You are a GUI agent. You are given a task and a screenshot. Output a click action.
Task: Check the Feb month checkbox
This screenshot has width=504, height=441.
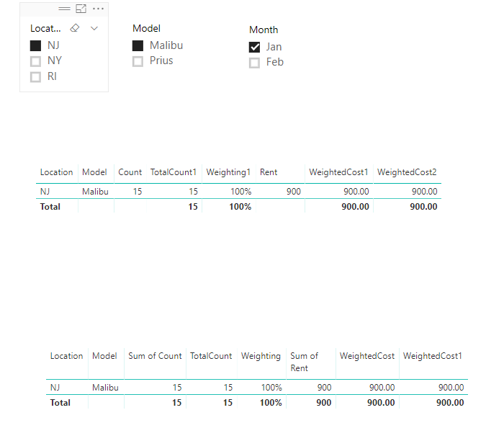click(254, 63)
